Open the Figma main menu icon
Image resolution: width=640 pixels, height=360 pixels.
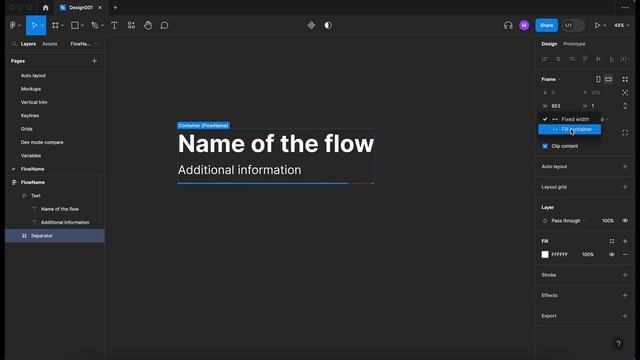click(13, 25)
